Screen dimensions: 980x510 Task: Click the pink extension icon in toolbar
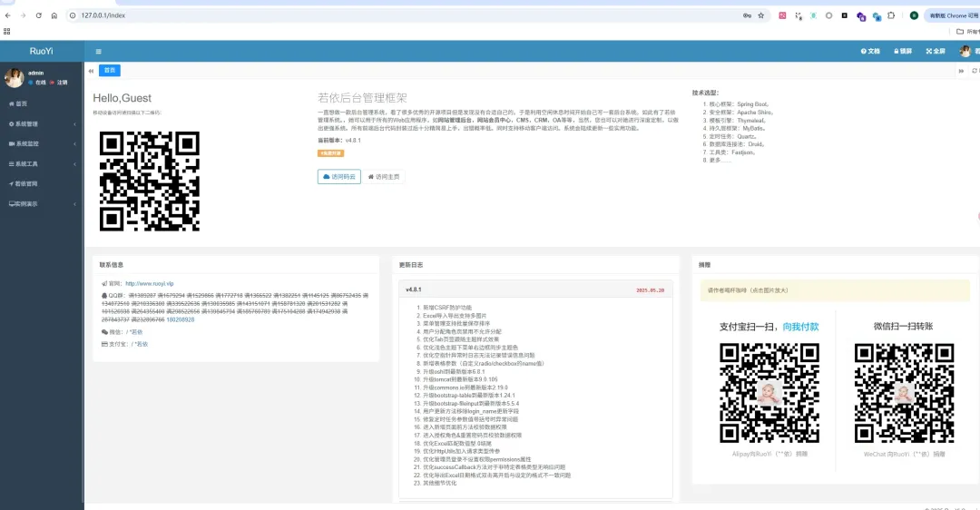click(782, 15)
